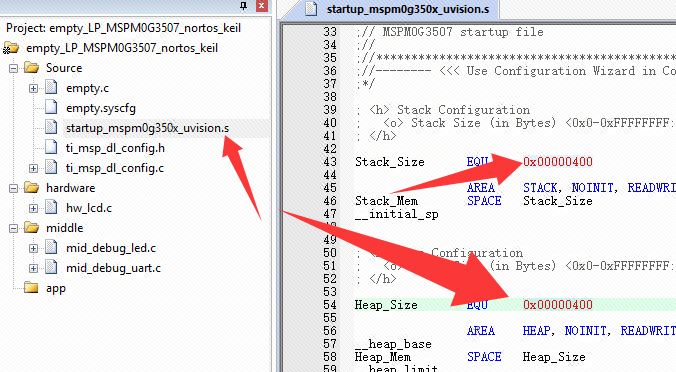Click Stack_Size value 0x00000400 in editor
Viewport: 676px width, 372px height.
click(558, 162)
